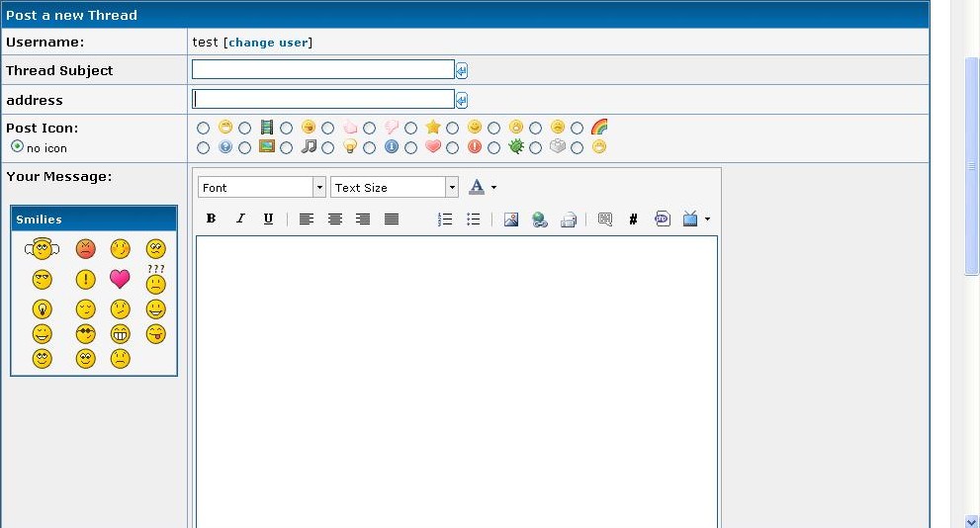The height and width of the screenshot is (528, 980).
Task: Open the Font dropdown list
Action: (x=319, y=187)
